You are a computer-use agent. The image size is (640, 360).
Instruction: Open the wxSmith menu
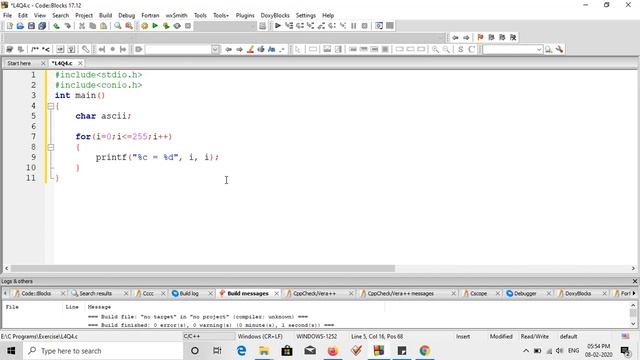coord(176,15)
